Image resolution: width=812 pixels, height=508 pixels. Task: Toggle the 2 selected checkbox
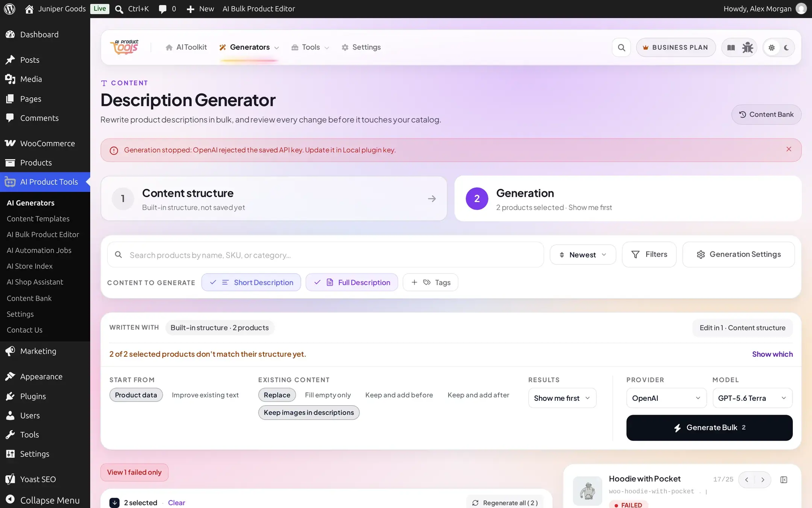(x=114, y=503)
